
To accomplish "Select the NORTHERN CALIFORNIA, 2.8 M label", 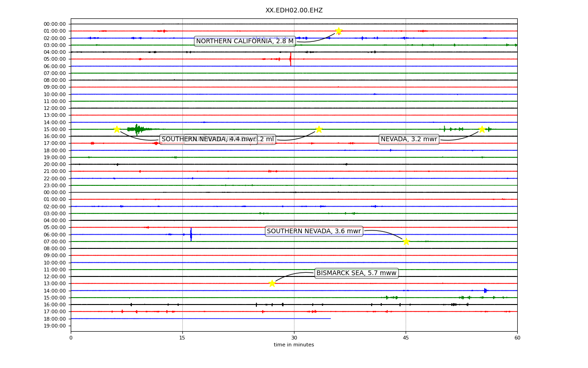I will coord(245,41).
